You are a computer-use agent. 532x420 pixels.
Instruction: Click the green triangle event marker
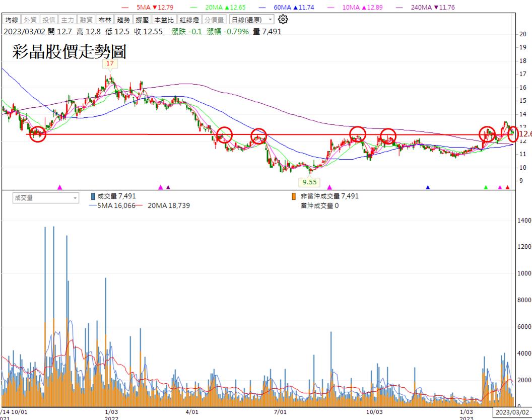tap(486, 187)
